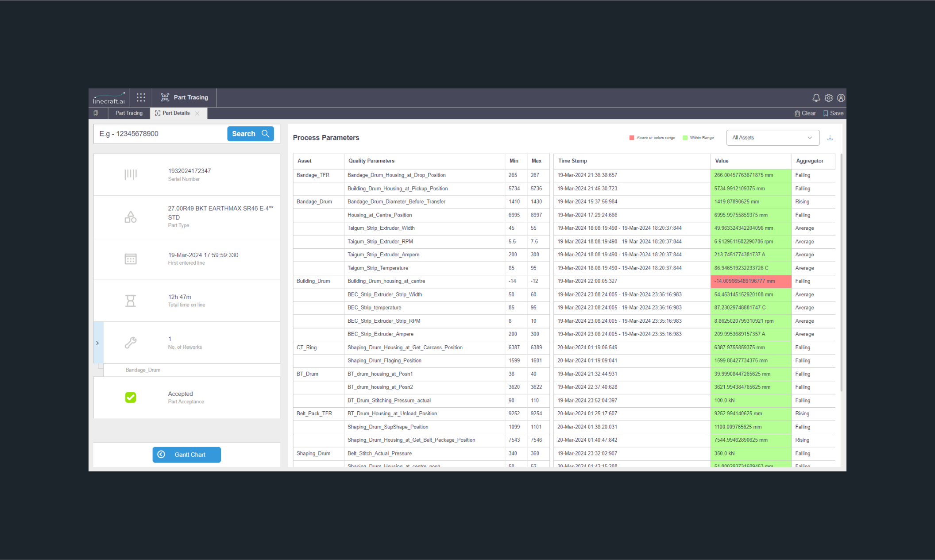Close the Part Details tab
Image resolution: width=935 pixels, height=560 pixels.
click(x=197, y=114)
